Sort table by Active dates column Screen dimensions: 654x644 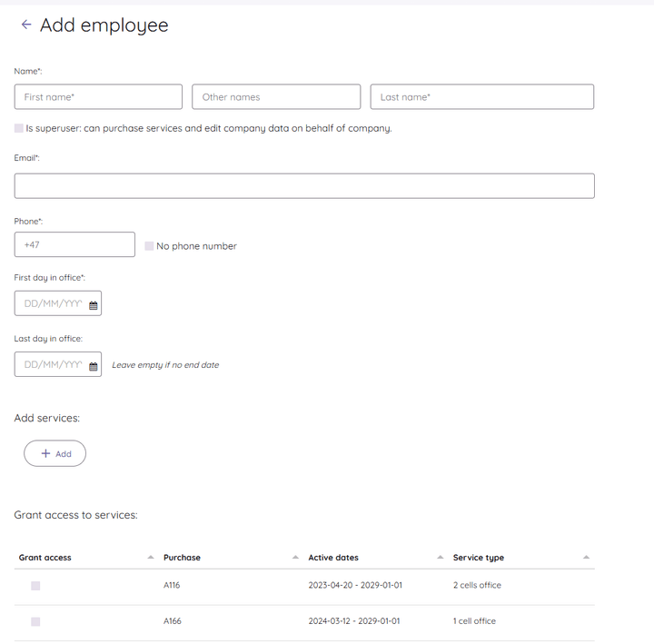441,557
